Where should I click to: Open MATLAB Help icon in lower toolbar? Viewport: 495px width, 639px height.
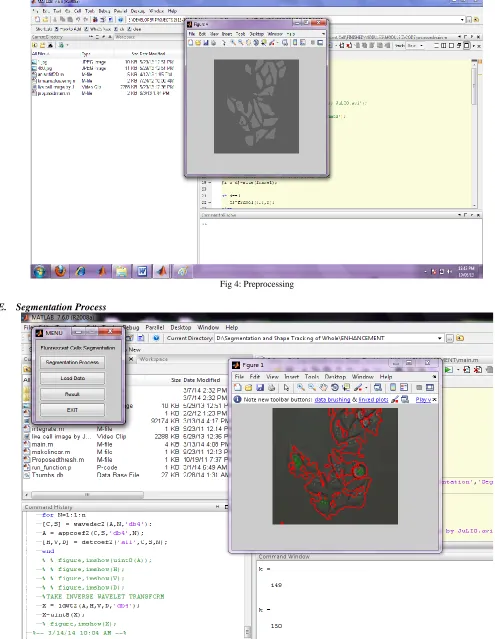click(x=156, y=338)
